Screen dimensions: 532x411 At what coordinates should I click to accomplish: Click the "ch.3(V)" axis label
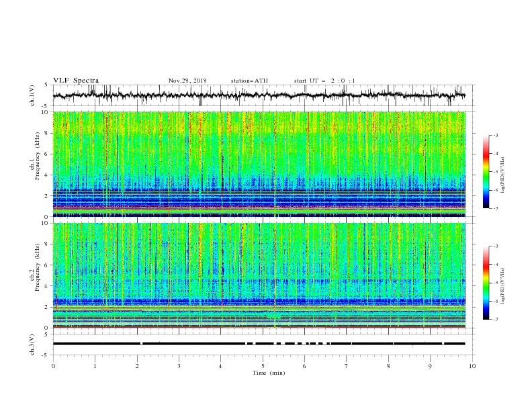(x=32, y=345)
